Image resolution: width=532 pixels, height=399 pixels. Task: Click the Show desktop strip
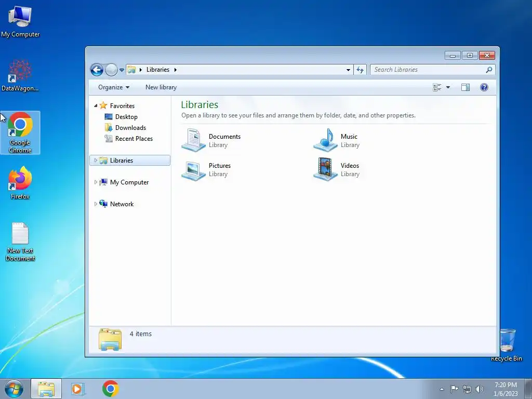tap(528, 389)
